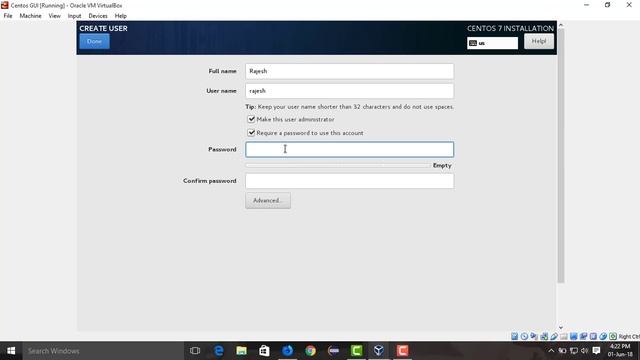Click the password strength bar
Screen dimensions: 640x360
click(x=338, y=165)
